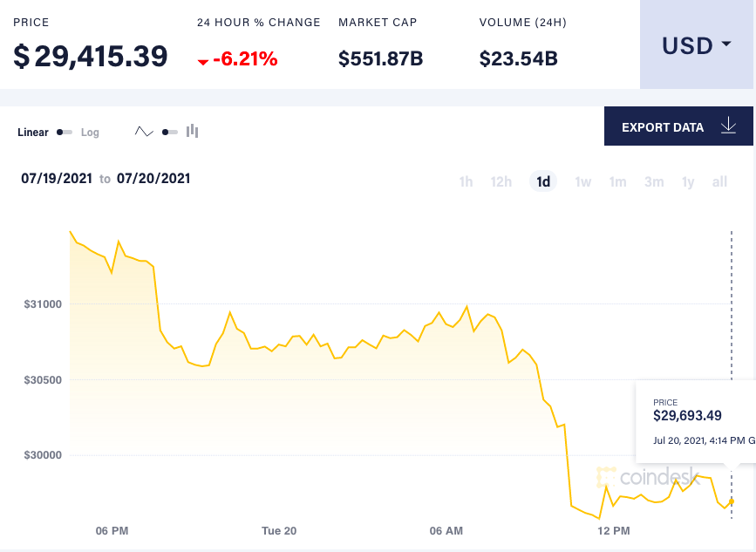Viewport: 756px width, 552px height.
Task: Click the download arrow on Export Data
Action: (x=728, y=126)
